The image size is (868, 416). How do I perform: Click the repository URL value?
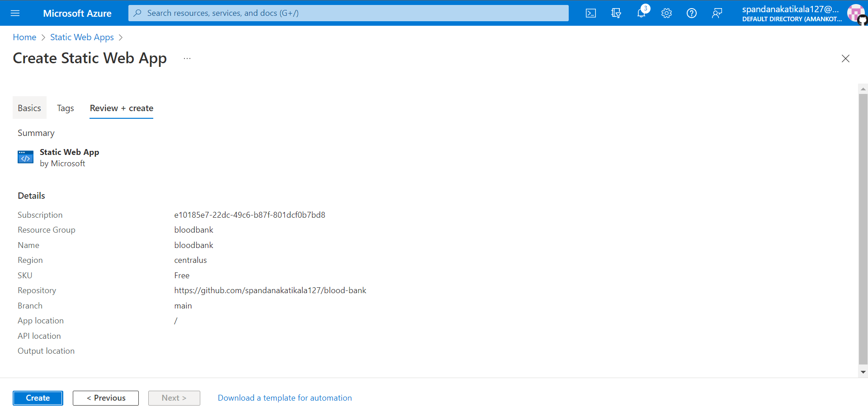[x=270, y=290]
